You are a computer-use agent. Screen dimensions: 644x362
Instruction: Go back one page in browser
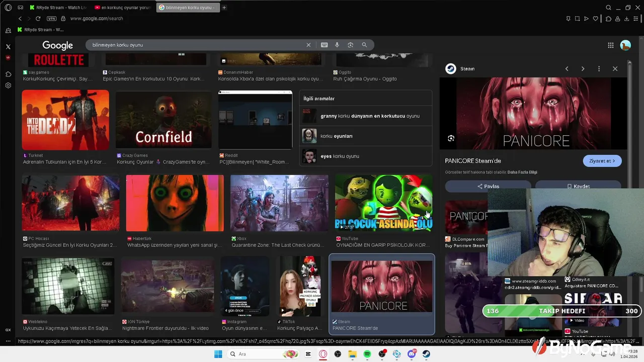(20, 19)
